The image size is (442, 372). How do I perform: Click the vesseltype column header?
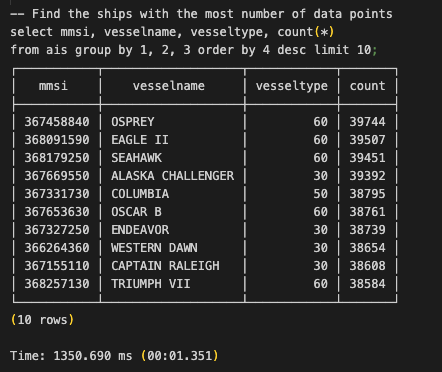pos(292,86)
